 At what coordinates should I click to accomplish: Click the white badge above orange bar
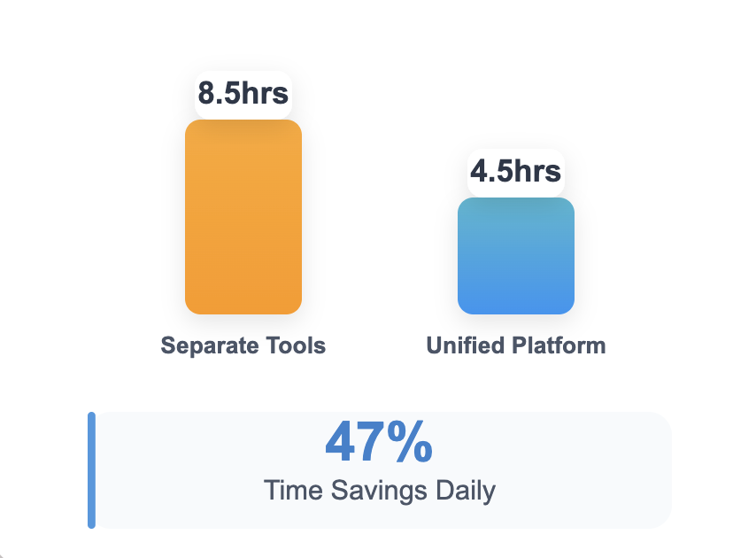coord(243,95)
